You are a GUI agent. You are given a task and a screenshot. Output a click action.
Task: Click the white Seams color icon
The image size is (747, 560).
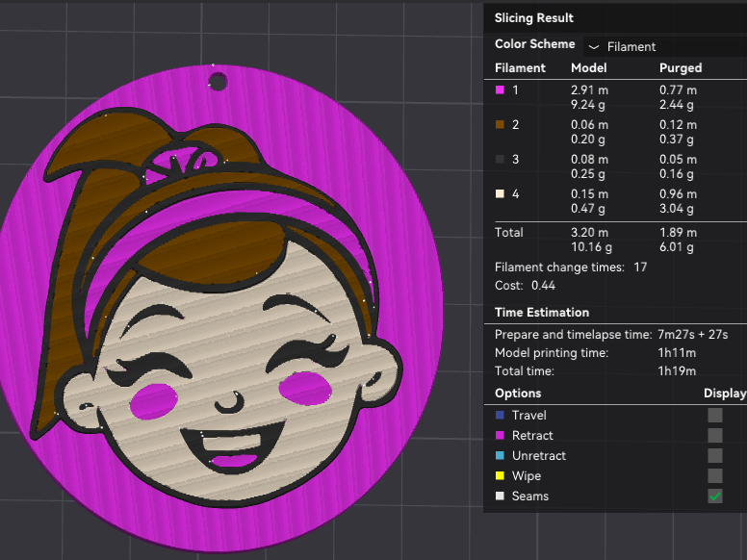pyautogui.click(x=500, y=496)
